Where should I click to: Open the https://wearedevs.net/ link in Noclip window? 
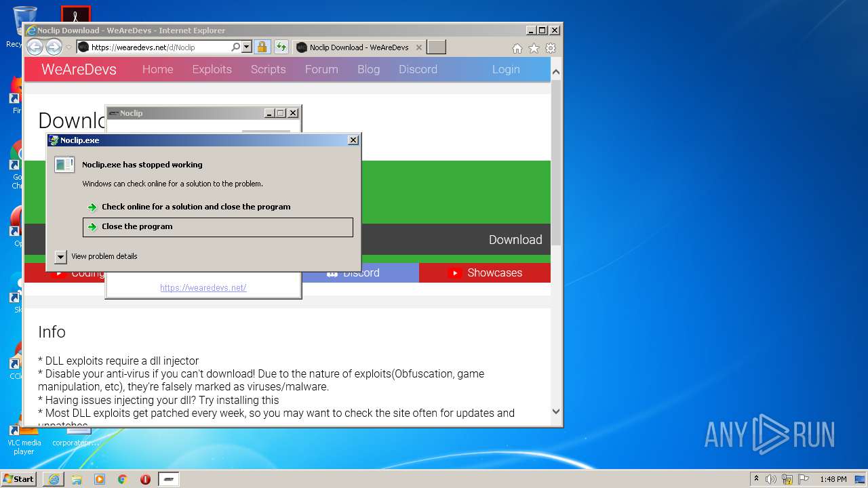coord(203,288)
